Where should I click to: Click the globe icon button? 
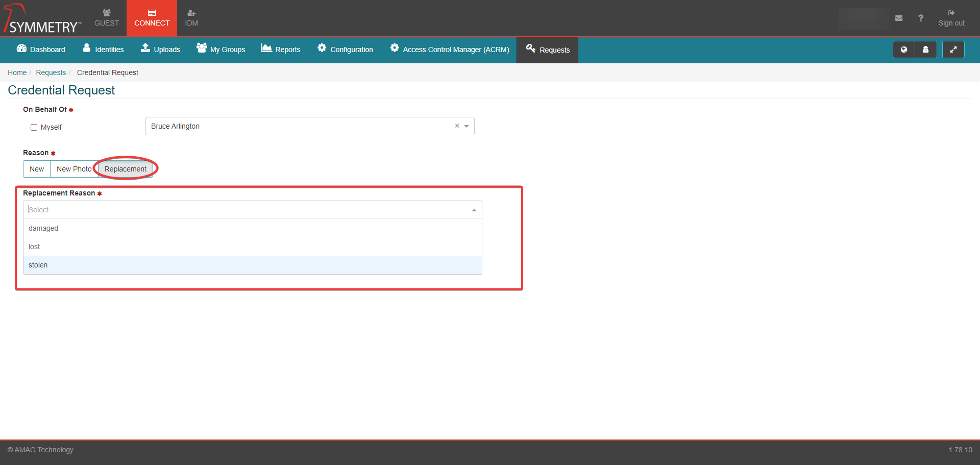tap(904, 50)
